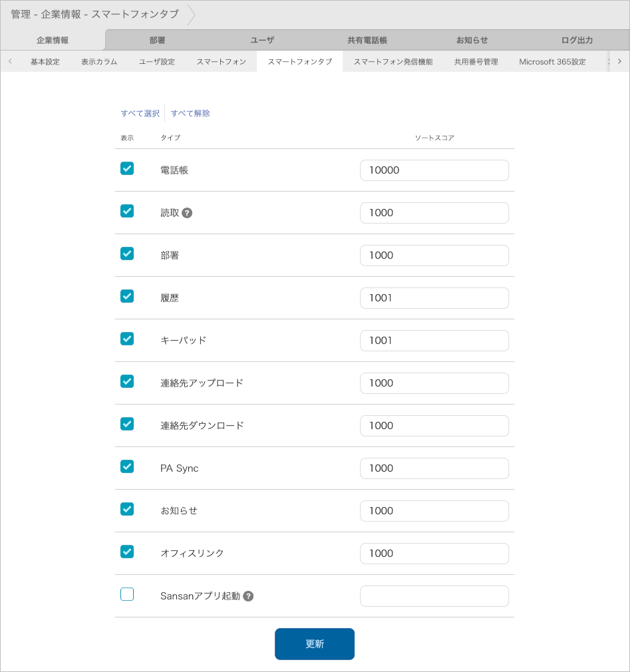Switch to the 部署 main tab
The image size is (630, 672).
[157, 41]
